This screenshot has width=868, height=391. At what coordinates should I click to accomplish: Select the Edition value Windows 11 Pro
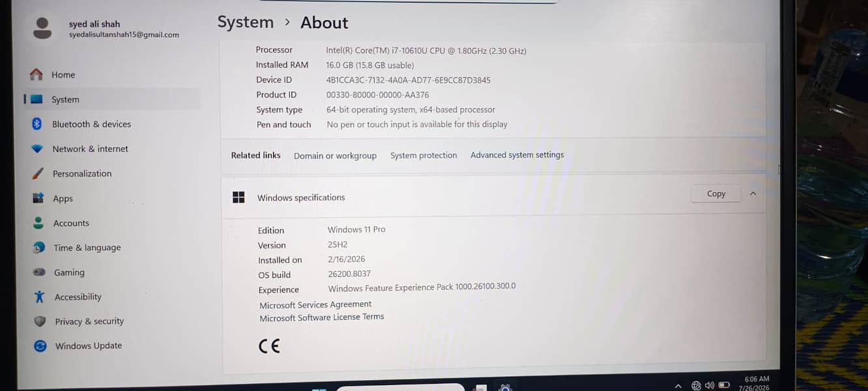coord(356,229)
